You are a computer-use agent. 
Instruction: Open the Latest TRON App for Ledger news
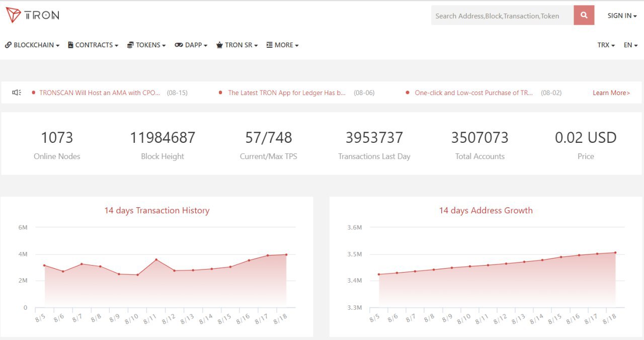[287, 93]
